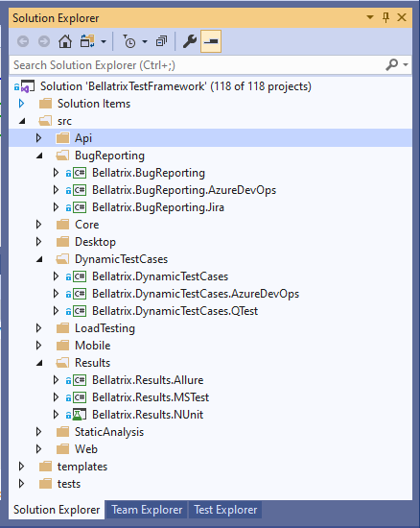Click the LoadTesting folder icon

[x=63, y=328]
